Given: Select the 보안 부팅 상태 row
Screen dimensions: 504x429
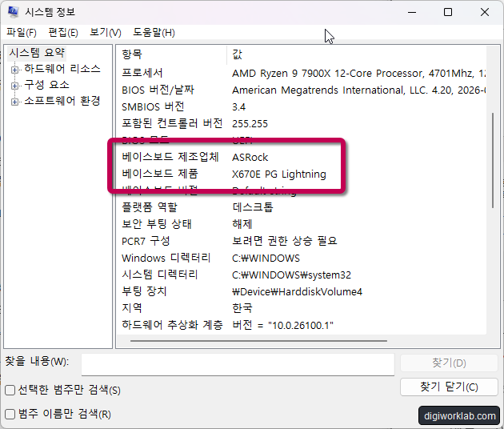Looking at the screenshot, I should [157, 224].
